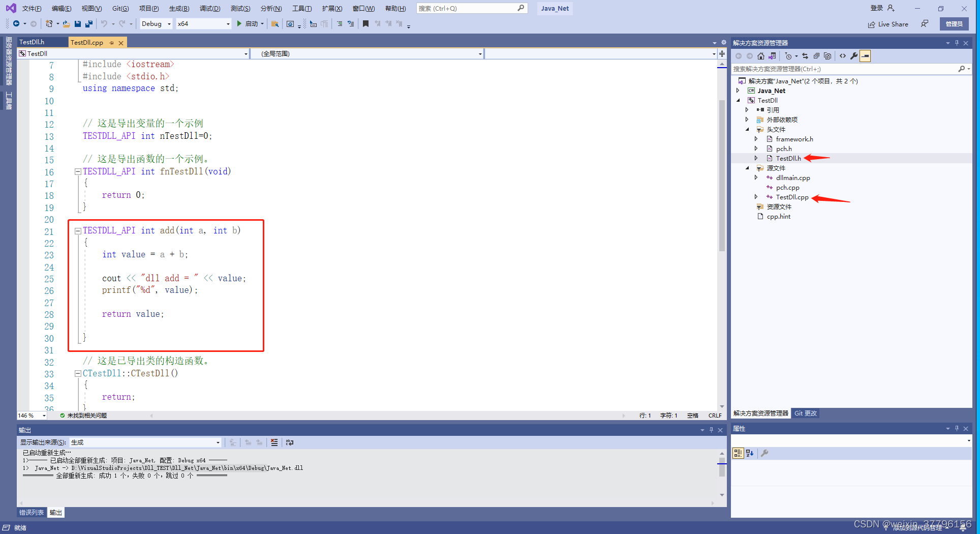Click the Collapse All icon in Solution Explorer
Screen dimensions: 980x534
pyautogui.click(x=816, y=56)
